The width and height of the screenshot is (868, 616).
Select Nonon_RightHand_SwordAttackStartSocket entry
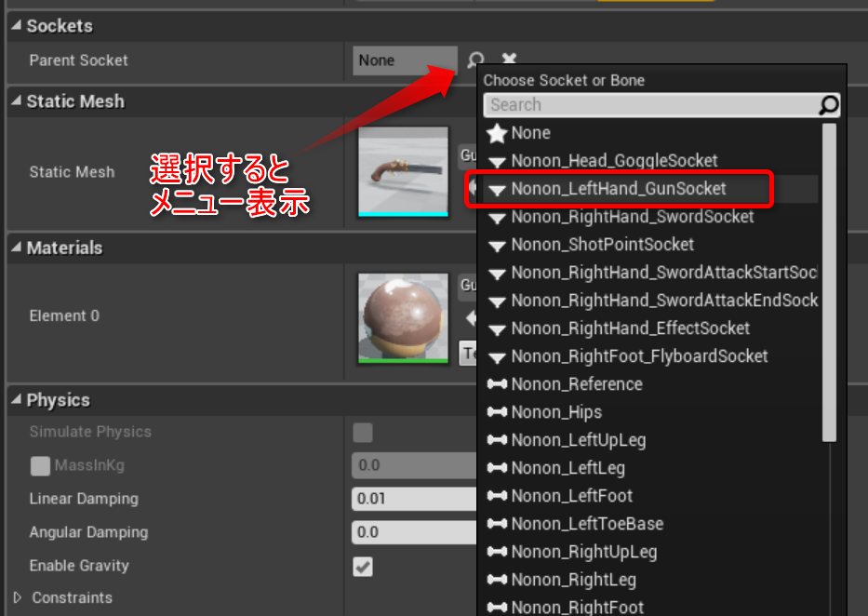click(651, 273)
